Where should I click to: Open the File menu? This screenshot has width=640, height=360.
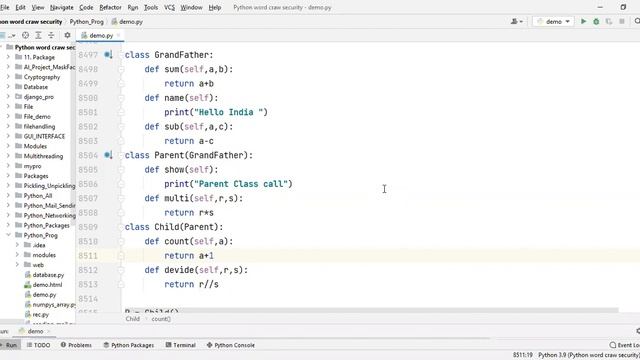tap(4, 7)
